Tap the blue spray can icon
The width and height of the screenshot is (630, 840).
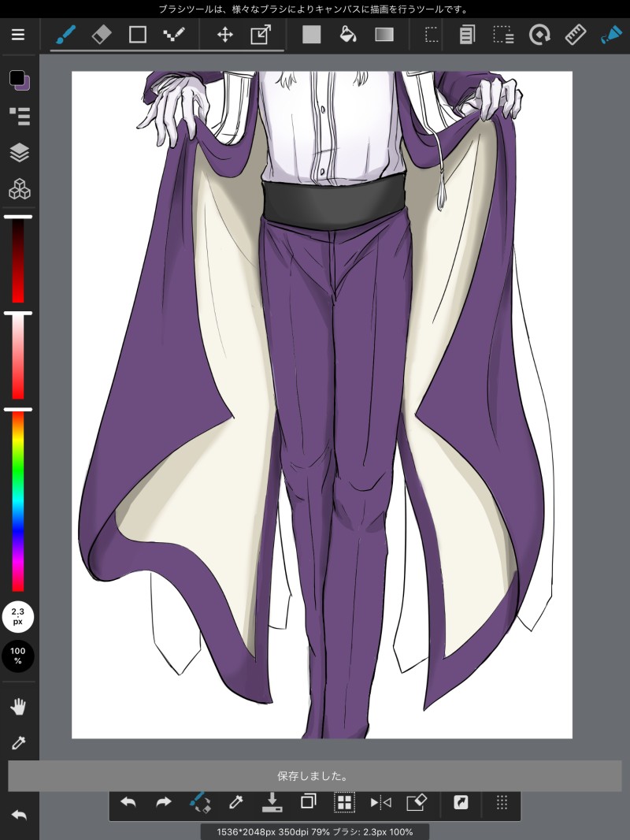click(611, 35)
